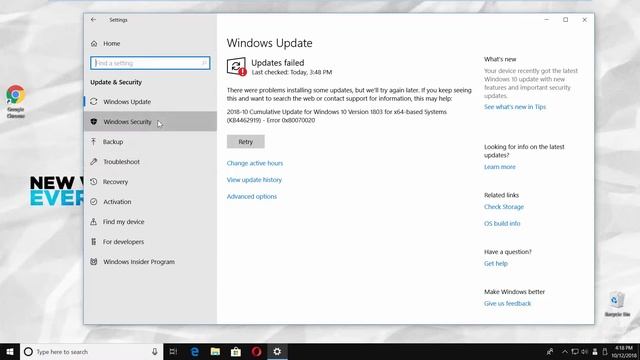The height and width of the screenshot is (360, 640).
Task: Open the Windows Start menu
Action: pos(10,351)
